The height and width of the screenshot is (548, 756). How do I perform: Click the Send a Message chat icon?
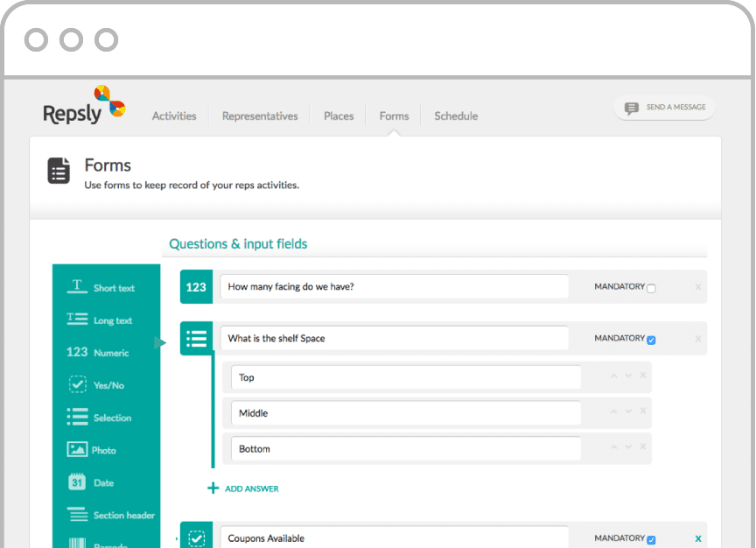click(x=631, y=108)
